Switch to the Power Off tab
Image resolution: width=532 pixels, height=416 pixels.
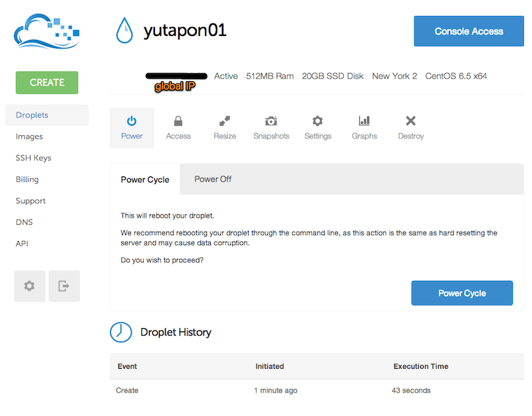(213, 179)
